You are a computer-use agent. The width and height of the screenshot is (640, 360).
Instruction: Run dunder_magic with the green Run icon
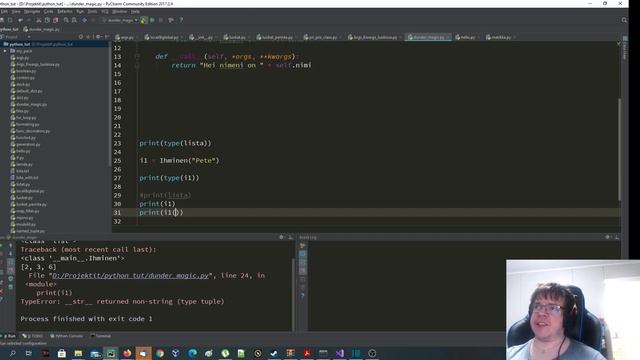(x=144, y=20)
